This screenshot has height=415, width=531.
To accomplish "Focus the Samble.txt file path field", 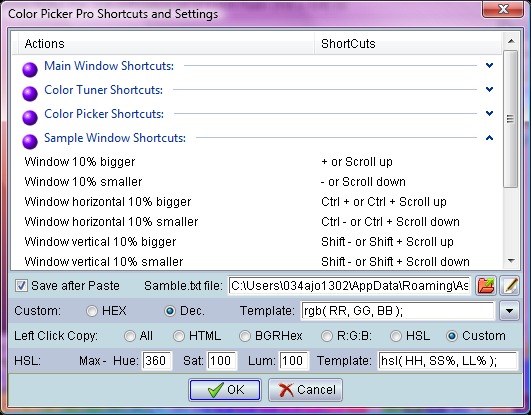I will point(349,286).
